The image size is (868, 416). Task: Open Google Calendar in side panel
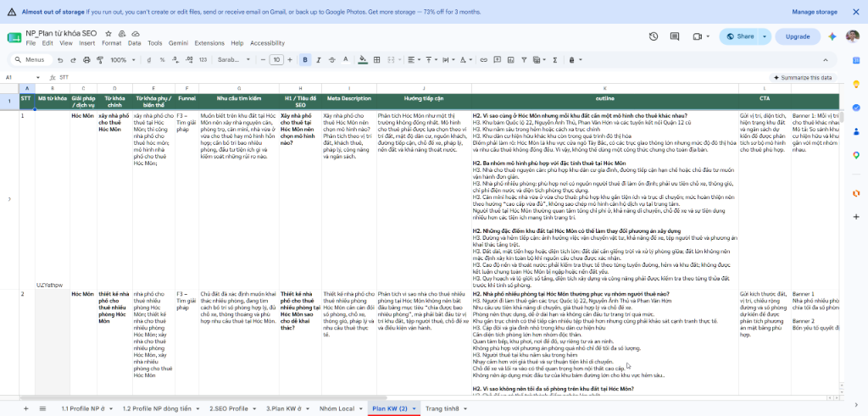pyautogui.click(x=856, y=60)
